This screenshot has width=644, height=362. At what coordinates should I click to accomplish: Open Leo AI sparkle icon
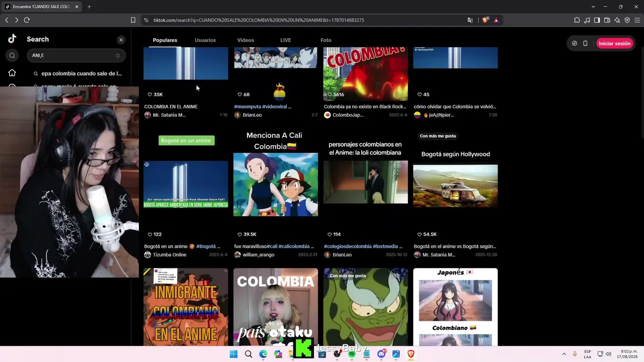[617, 20]
